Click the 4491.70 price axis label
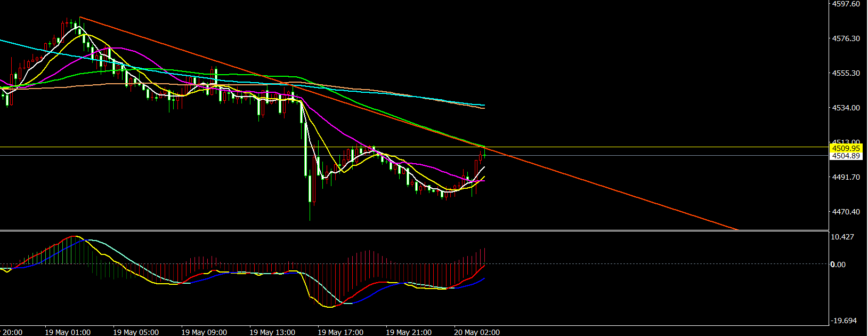Viewport: 868px width, 336px height. (x=846, y=177)
